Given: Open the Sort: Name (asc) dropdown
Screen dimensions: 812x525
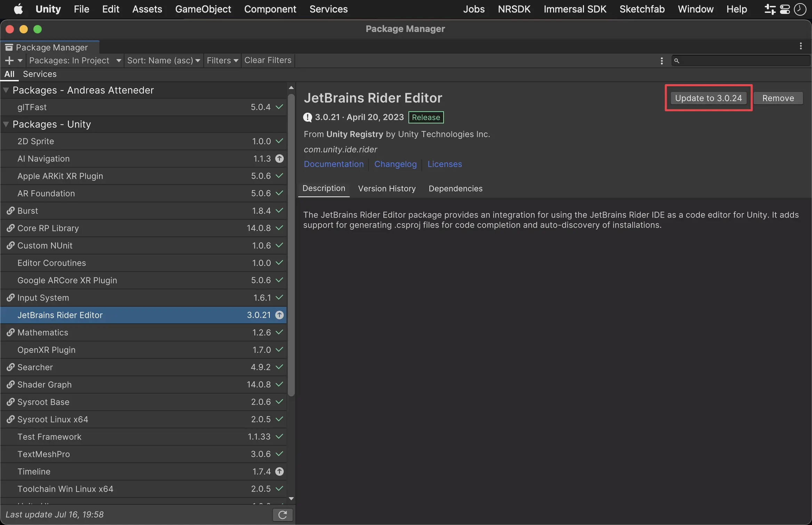Looking at the screenshot, I should point(164,60).
